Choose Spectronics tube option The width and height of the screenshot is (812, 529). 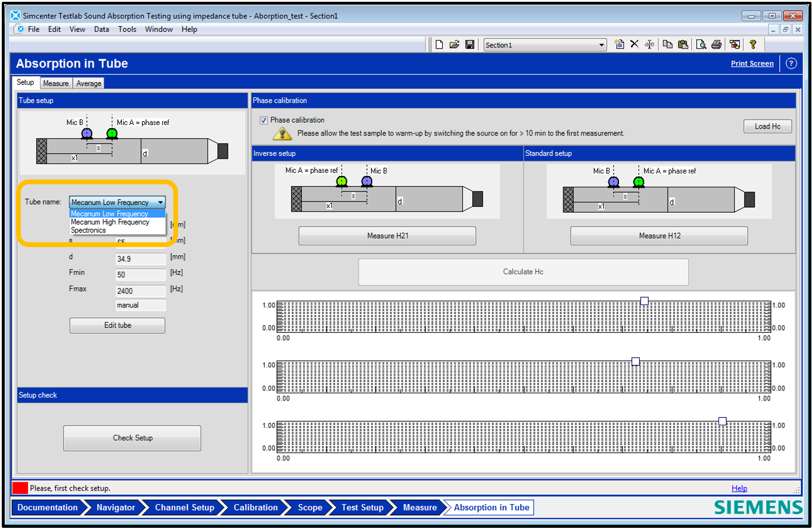click(118, 230)
